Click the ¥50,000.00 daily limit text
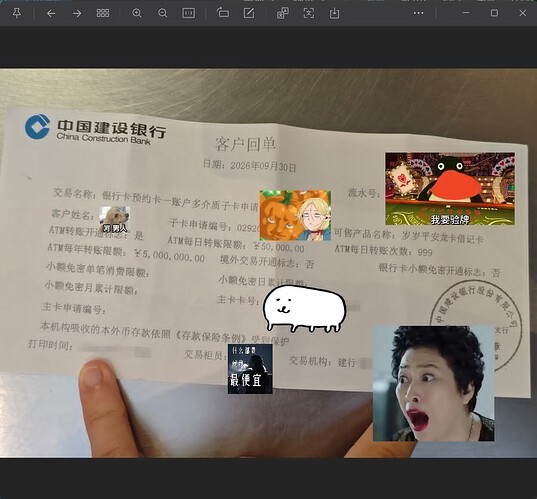Image resolution: width=537 pixels, height=499 pixels. click(278, 247)
